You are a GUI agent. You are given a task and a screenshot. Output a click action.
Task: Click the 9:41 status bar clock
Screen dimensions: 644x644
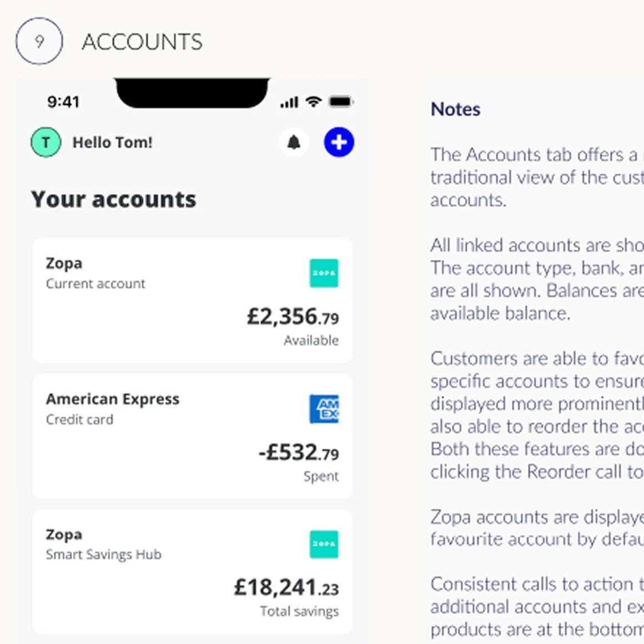pos(63,102)
